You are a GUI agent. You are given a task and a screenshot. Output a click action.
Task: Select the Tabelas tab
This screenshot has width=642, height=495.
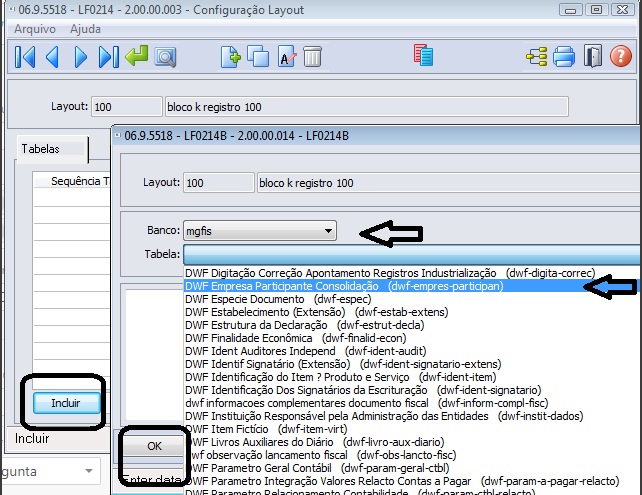coord(52,149)
